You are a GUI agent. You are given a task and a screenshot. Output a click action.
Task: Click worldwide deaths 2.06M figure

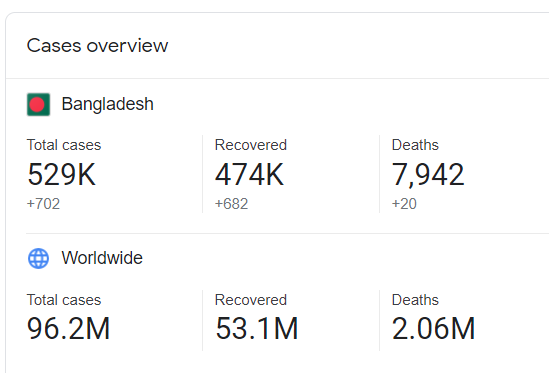(x=433, y=329)
